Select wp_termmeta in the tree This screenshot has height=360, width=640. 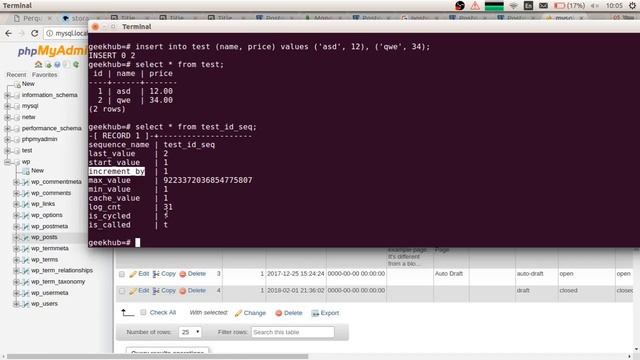tap(50, 248)
